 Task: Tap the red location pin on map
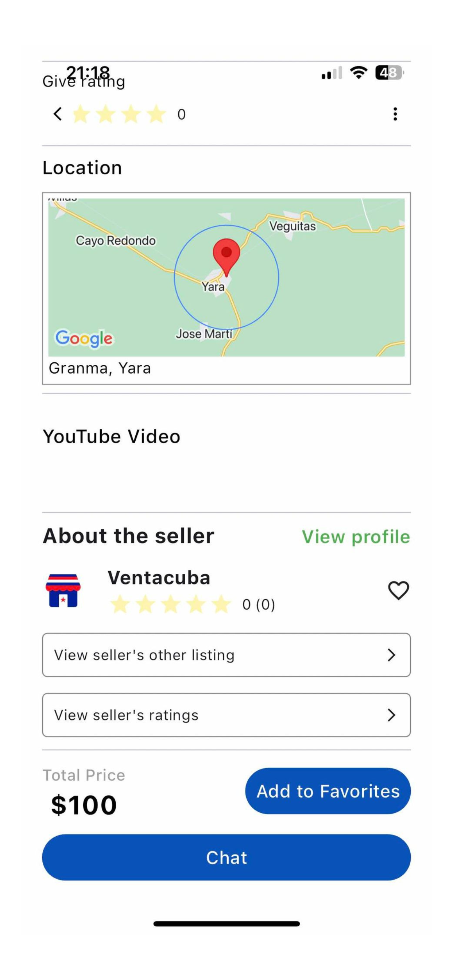pyautogui.click(x=226, y=254)
